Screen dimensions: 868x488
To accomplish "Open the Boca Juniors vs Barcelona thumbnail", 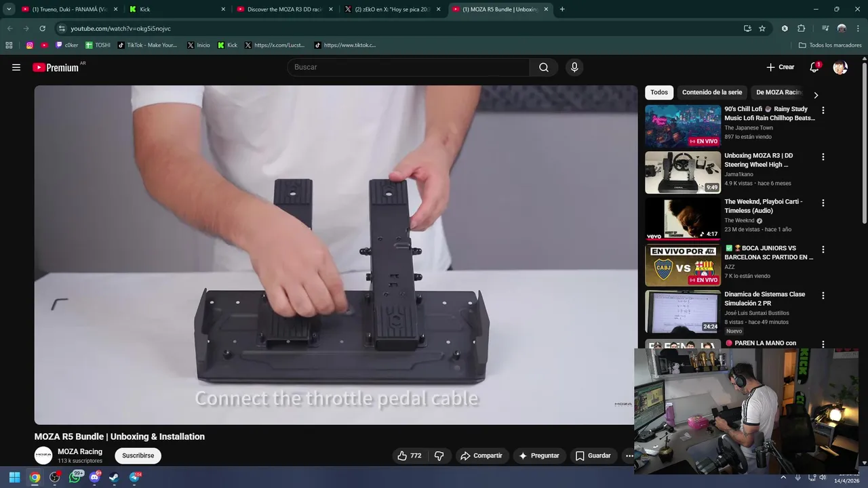I will pyautogui.click(x=683, y=265).
